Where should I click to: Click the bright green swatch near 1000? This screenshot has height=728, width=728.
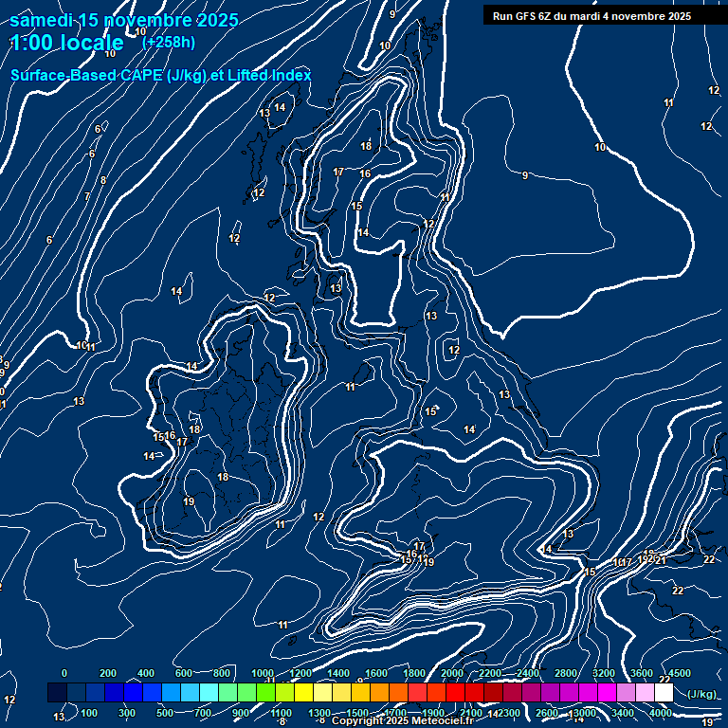[x=265, y=693]
